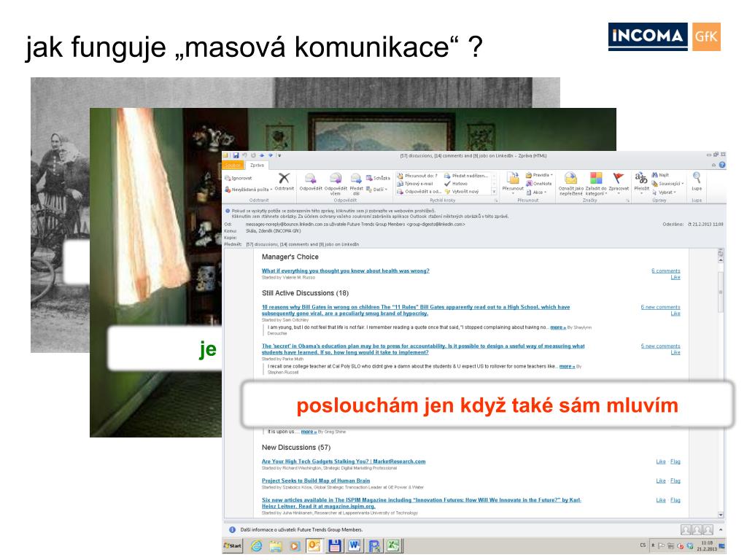Click the OneNote icon in the ribbon
This screenshot has height=560, width=747.
point(529,184)
